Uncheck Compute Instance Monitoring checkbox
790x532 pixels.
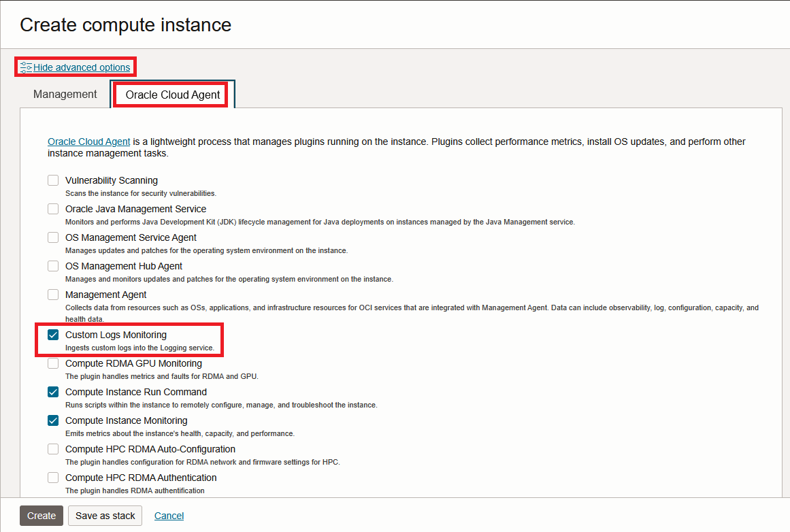pyautogui.click(x=53, y=420)
